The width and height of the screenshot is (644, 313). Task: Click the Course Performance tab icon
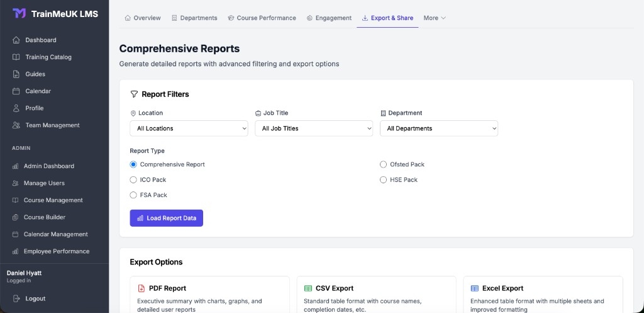tap(231, 18)
